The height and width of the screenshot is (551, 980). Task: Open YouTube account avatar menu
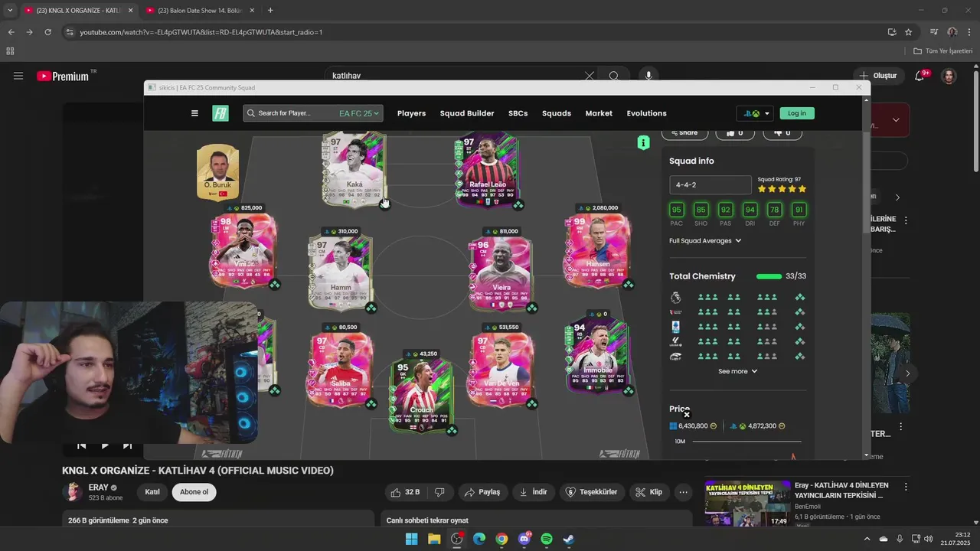[949, 76]
